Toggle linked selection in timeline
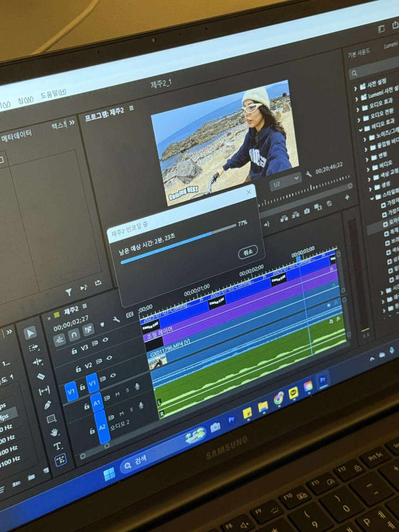The height and width of the screenshot is (532, 399). (x=88, y=330)
